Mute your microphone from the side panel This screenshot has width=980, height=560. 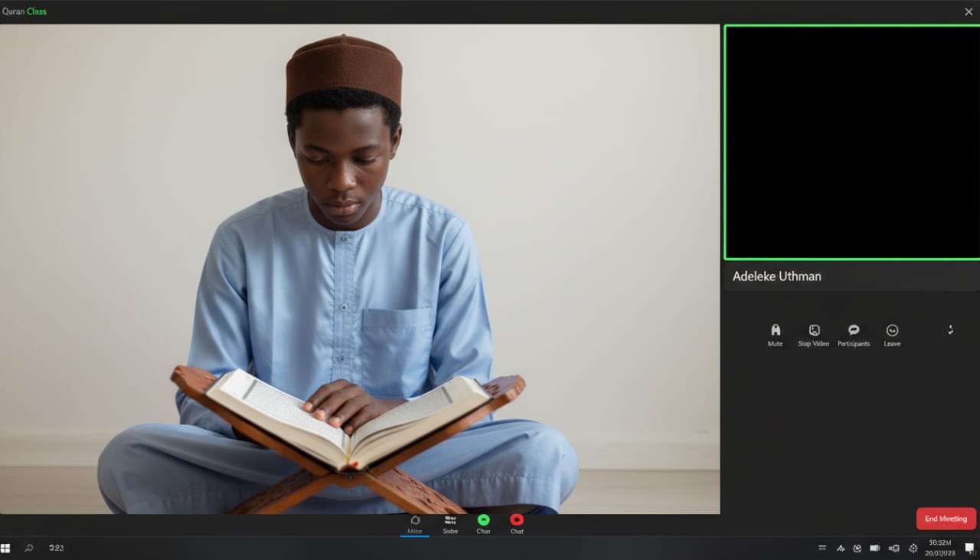click(775, 331)
